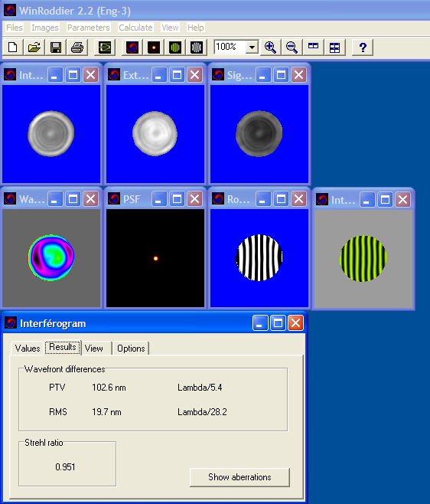Select the colorful wavefront map image
This screenshot has width=430, height=504.
click(x=51, y=257)
